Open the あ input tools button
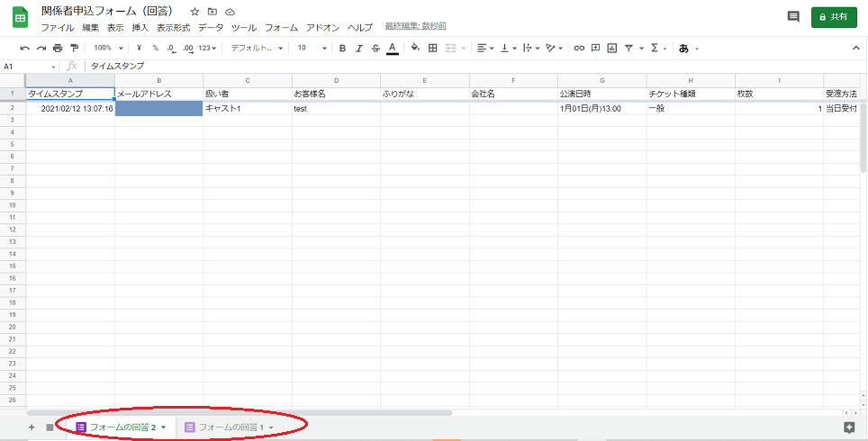This screenshot has width=868, height=441. pos(684,48)
